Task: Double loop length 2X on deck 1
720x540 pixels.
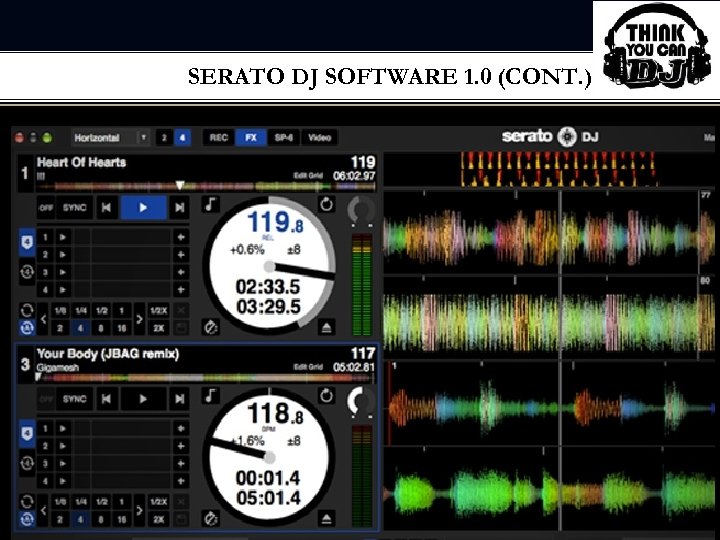Action: click(158, 328)
